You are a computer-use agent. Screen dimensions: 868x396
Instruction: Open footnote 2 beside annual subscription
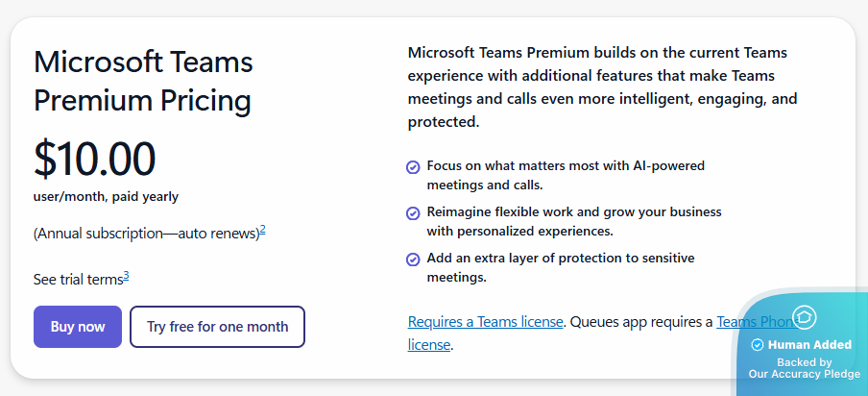click(262, 229)
